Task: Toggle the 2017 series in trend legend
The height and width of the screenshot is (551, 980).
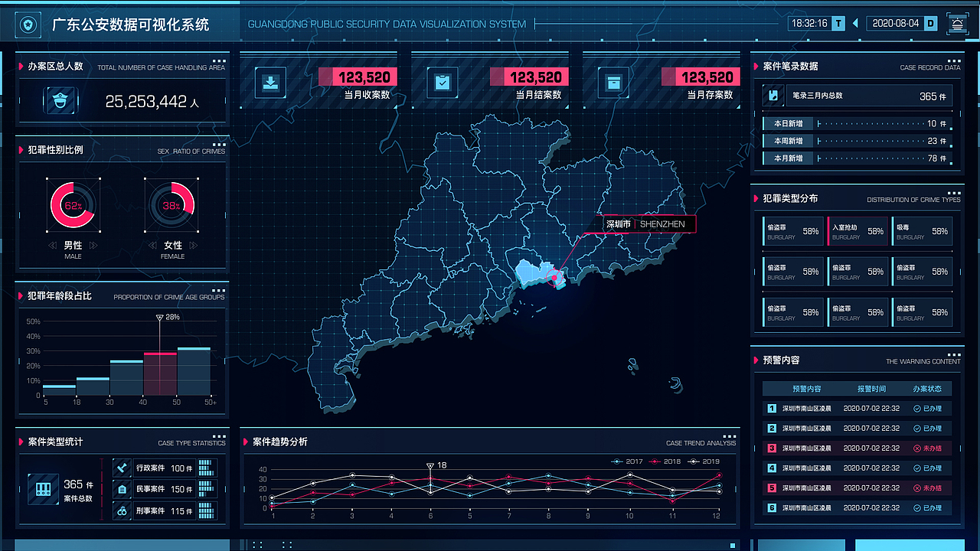Action: (628, 461)
